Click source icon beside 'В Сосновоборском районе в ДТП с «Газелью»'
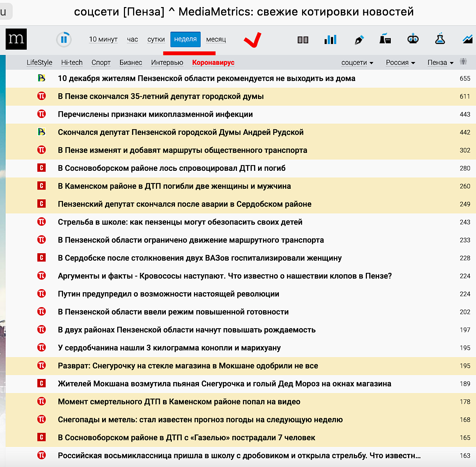Screen dimensions: 476x467 tap(42, 437)
